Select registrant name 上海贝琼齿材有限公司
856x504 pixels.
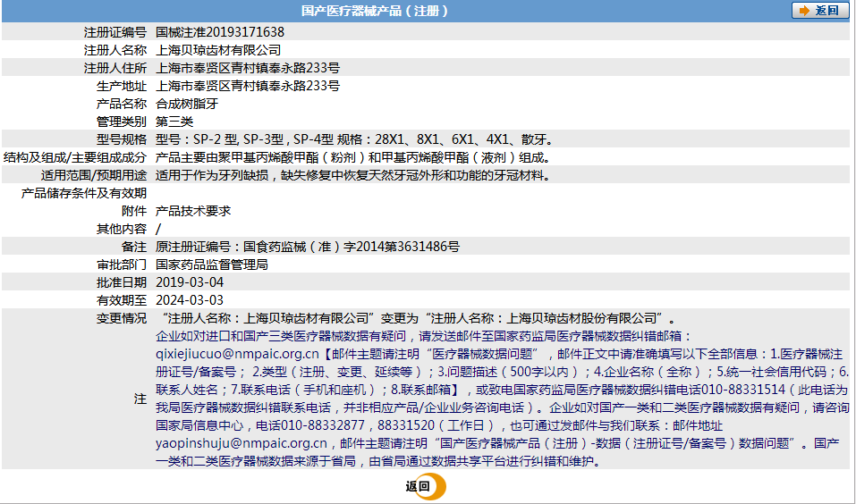point(218,50)
